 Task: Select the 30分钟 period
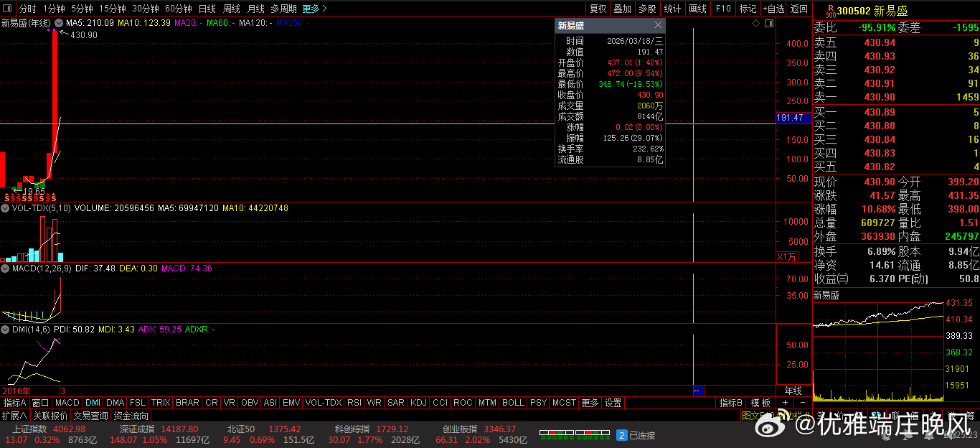coord(146,9)
